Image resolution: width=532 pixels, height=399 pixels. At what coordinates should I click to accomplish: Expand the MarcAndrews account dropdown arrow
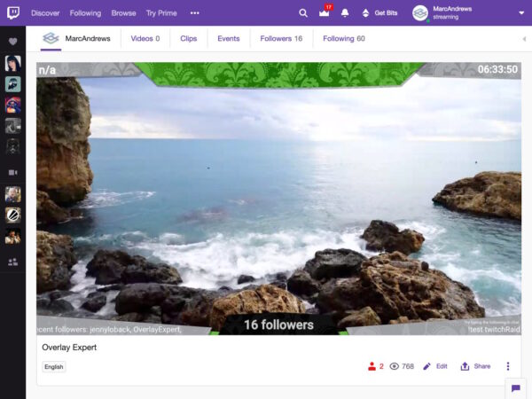pos(521,13)
